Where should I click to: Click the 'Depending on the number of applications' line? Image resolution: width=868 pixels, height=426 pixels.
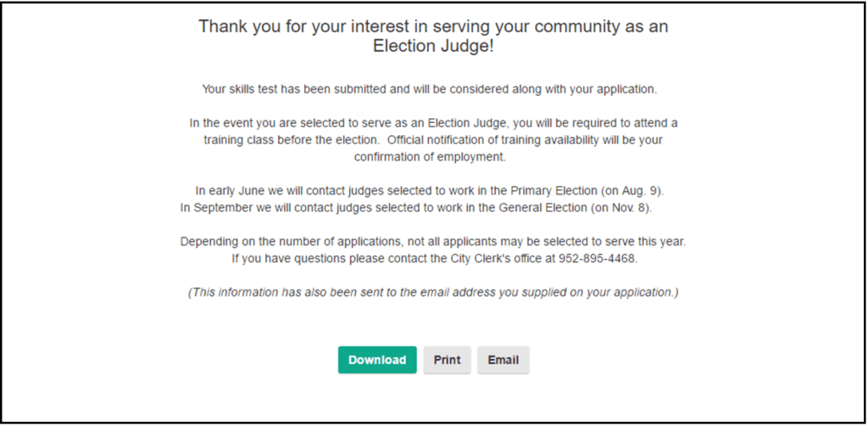[433, 242]
